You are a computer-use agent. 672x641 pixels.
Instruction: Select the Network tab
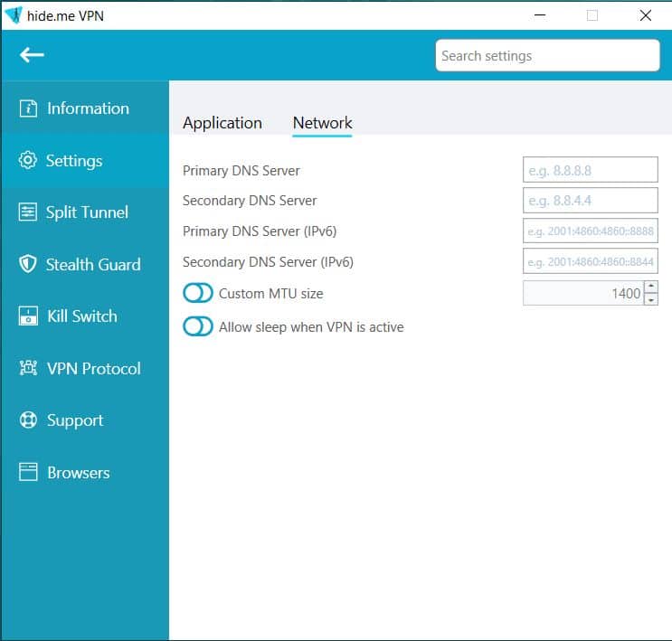(x=322, y=123)
